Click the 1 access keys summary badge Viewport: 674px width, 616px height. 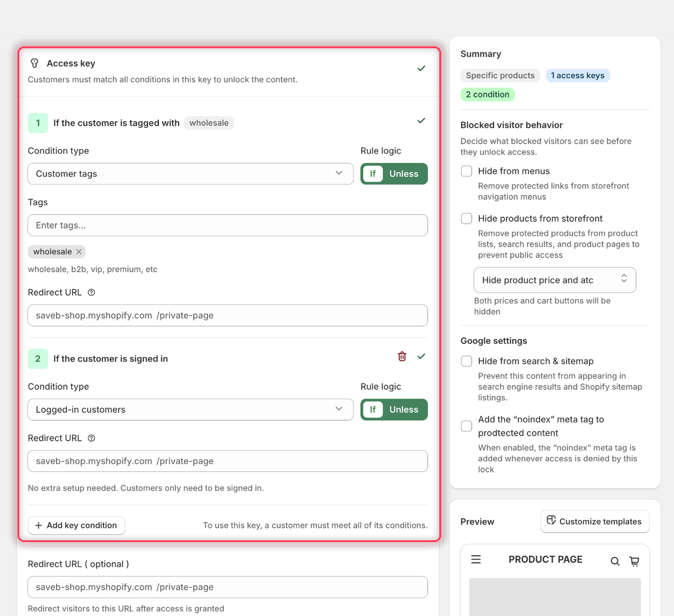578,75
